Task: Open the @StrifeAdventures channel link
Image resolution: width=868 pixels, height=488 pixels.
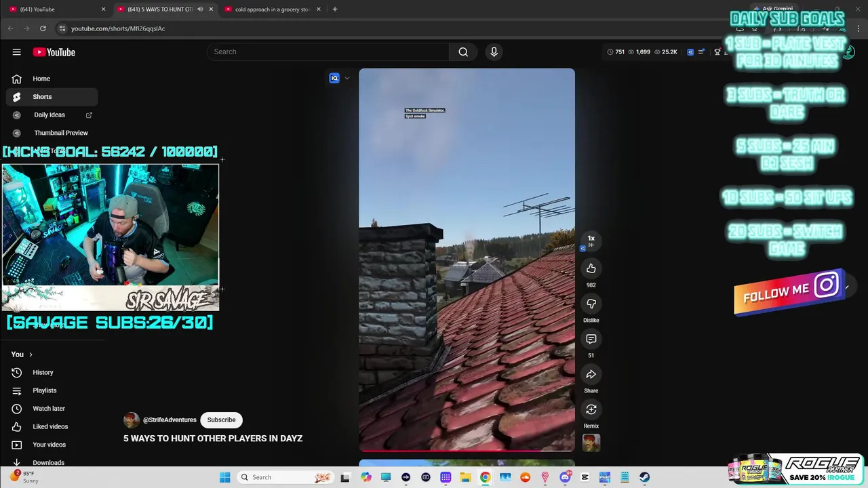Action: click(170, 420)
